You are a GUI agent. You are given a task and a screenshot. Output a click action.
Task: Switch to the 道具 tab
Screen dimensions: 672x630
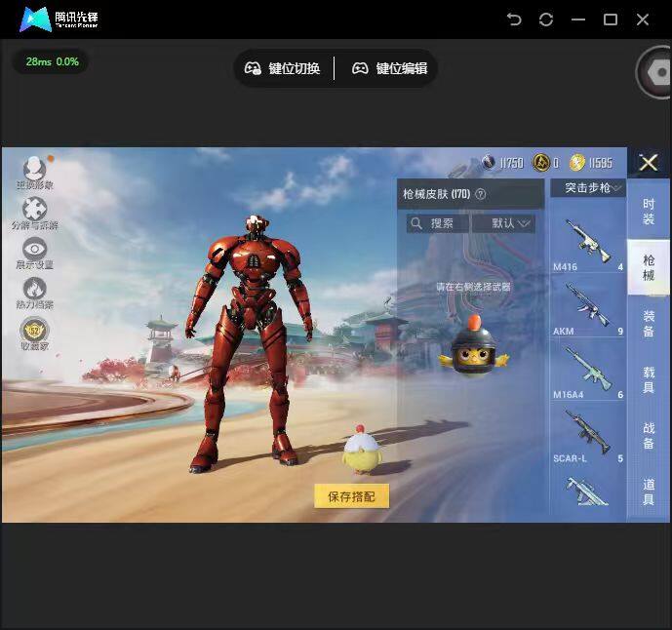[649, 492]
